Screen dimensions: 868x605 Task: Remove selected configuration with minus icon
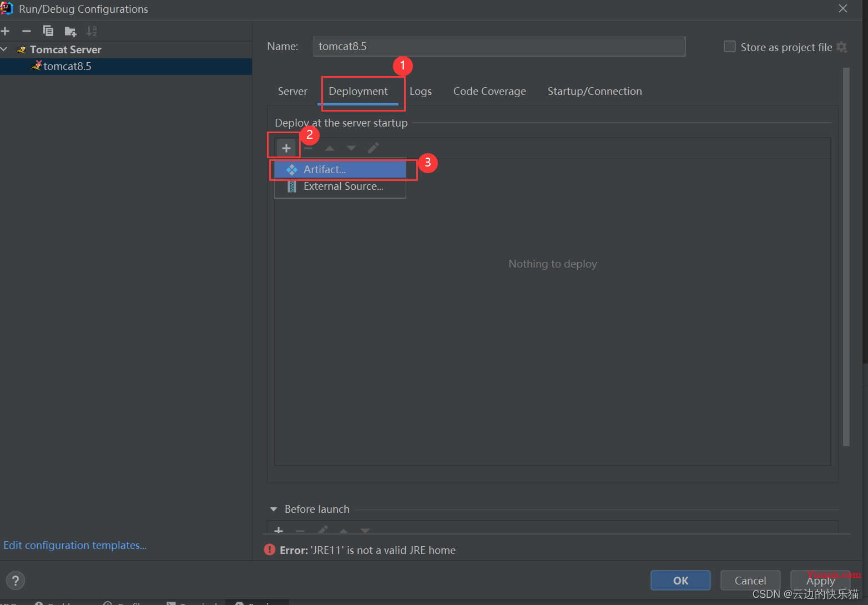[26, 31]
